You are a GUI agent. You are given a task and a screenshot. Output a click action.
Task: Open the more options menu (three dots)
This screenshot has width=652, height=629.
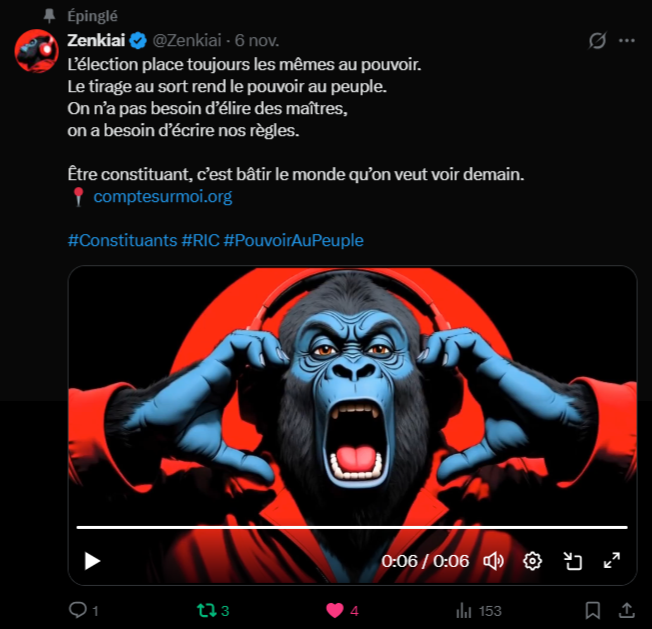click(x=627, y=41)
